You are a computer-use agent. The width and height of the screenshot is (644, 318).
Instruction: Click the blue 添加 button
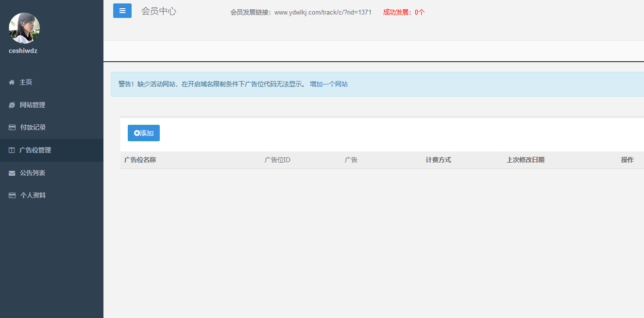pyautogui.click(x=144, y=133)
